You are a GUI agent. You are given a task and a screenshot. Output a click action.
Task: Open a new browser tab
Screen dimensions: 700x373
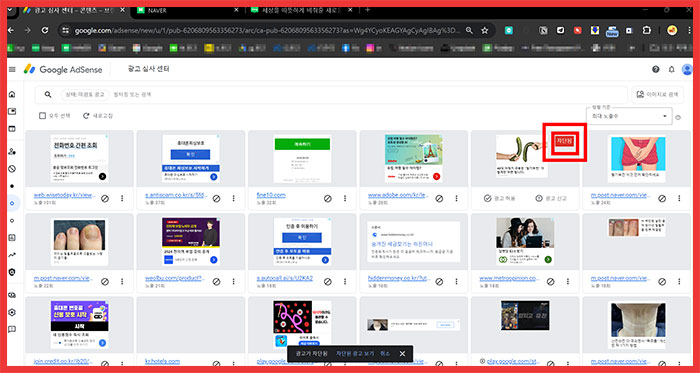368,10
